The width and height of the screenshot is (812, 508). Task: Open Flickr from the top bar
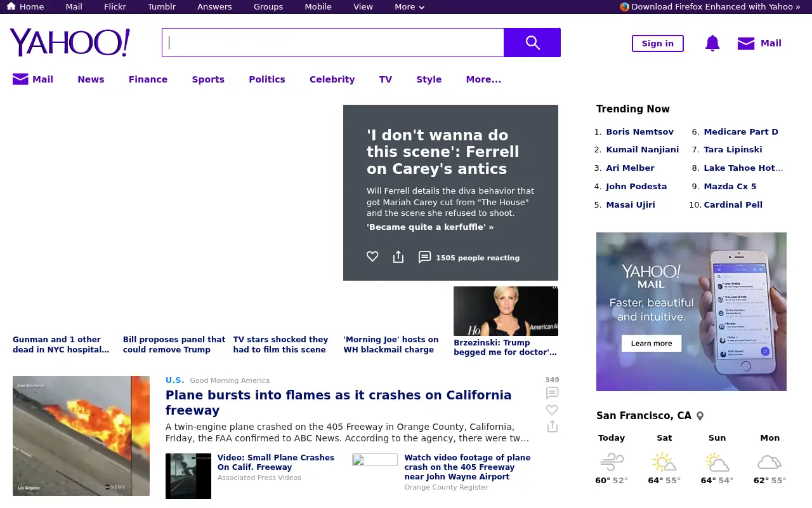115,6
